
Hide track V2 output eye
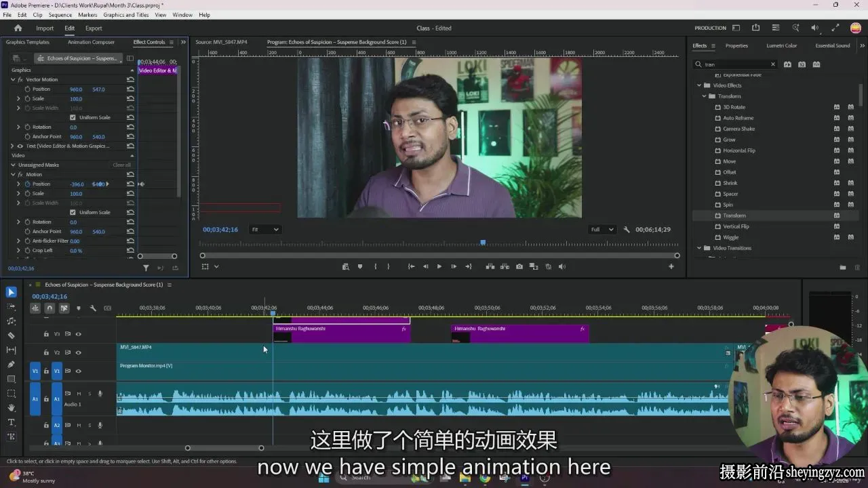click(78, 352)
